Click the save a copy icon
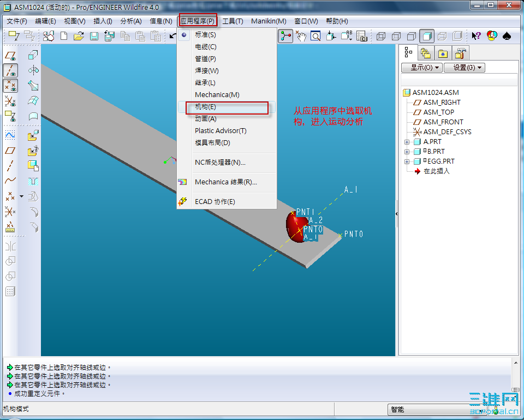524x420 pixels. click(109, 35)
